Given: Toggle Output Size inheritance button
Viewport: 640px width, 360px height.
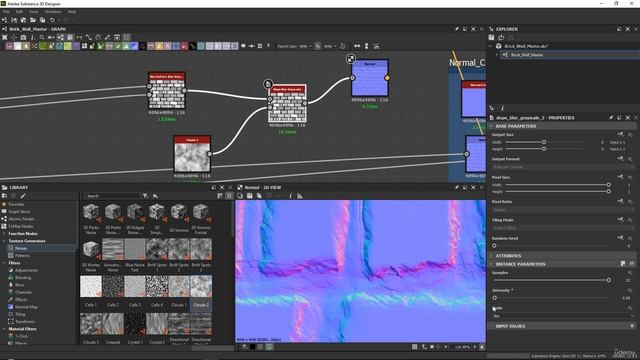Looking at the screenshot, I should pos(621,134).
